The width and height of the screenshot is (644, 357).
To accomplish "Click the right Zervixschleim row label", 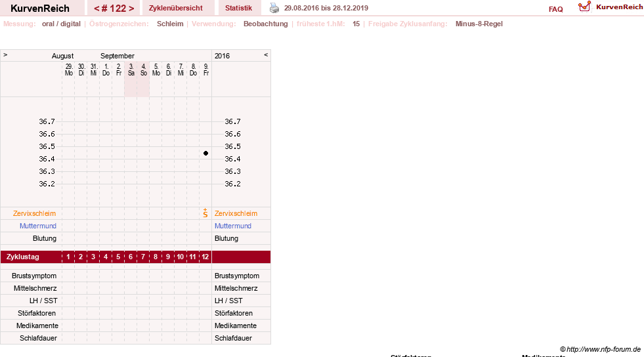I will click(x=236, y=213).
